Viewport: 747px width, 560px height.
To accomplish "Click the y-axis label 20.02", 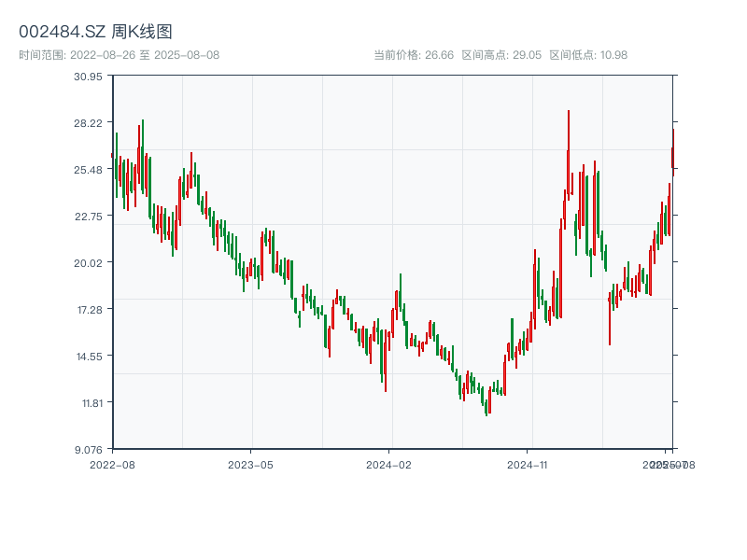I will pyautogui.click(x=88, y=263).
